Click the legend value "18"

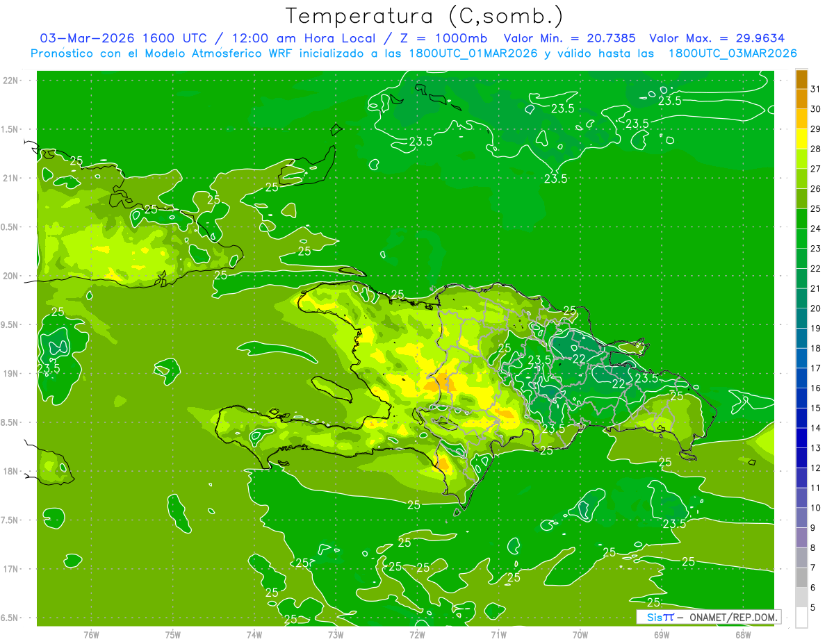click(816, 348)
